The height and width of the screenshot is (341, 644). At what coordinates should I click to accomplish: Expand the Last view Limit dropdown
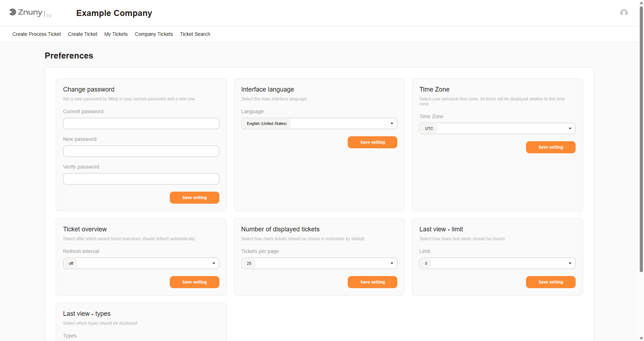(570, 263)
